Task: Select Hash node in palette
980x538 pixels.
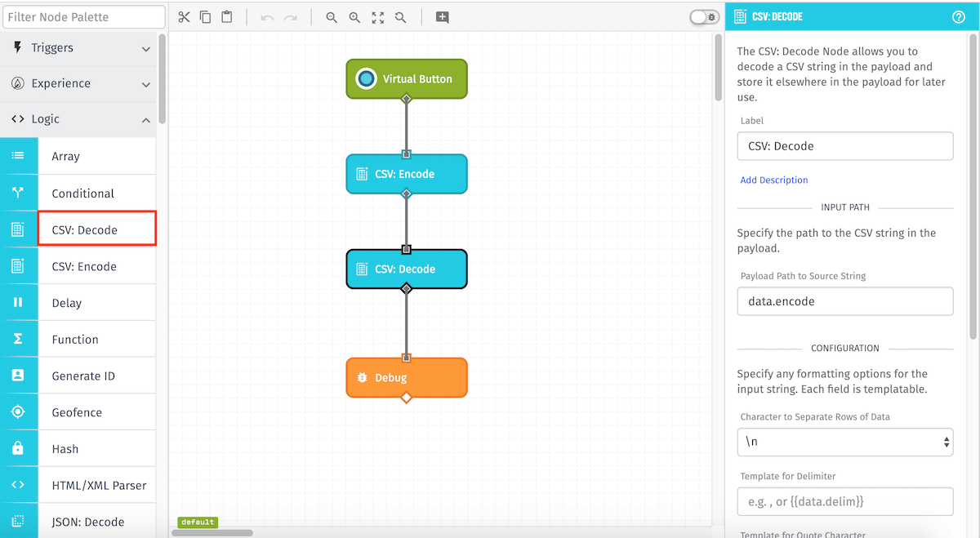Action: point(96,448)
